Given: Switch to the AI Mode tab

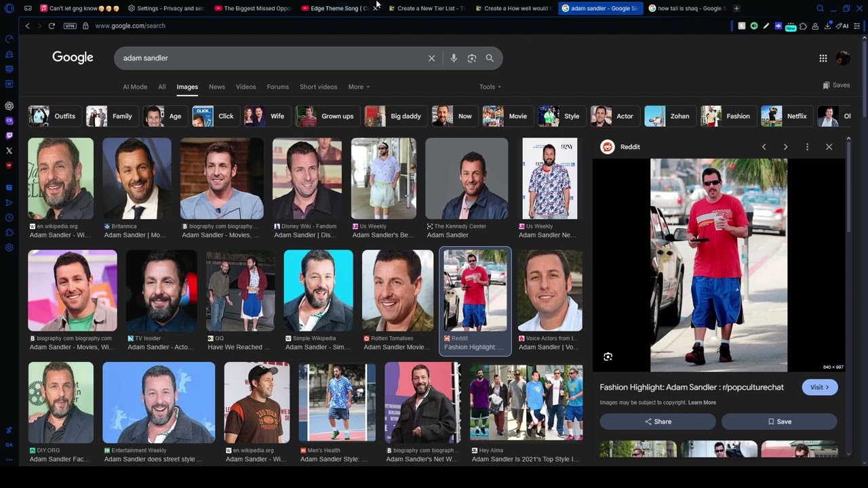Looking at the screenshot, I should tap(135, 87).
